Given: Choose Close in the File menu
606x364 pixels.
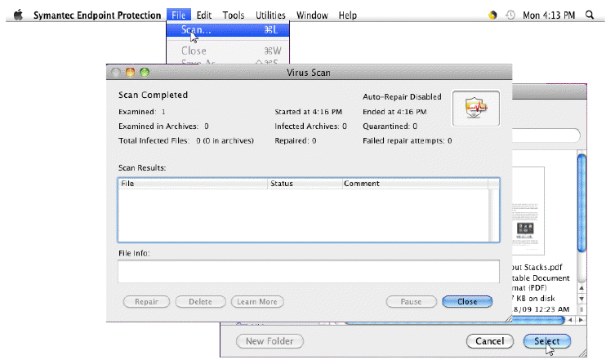Looking at the screenshot, I should (x=228, y=51).
